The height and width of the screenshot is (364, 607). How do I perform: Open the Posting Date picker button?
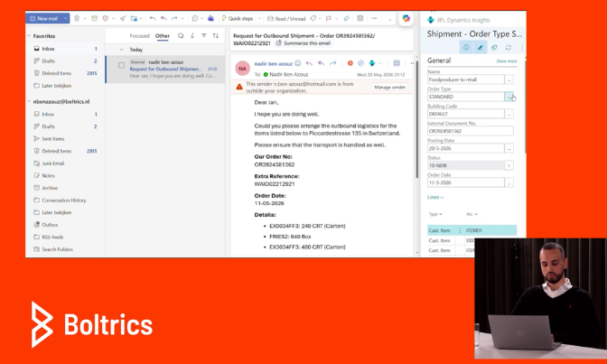click(509, 148)
